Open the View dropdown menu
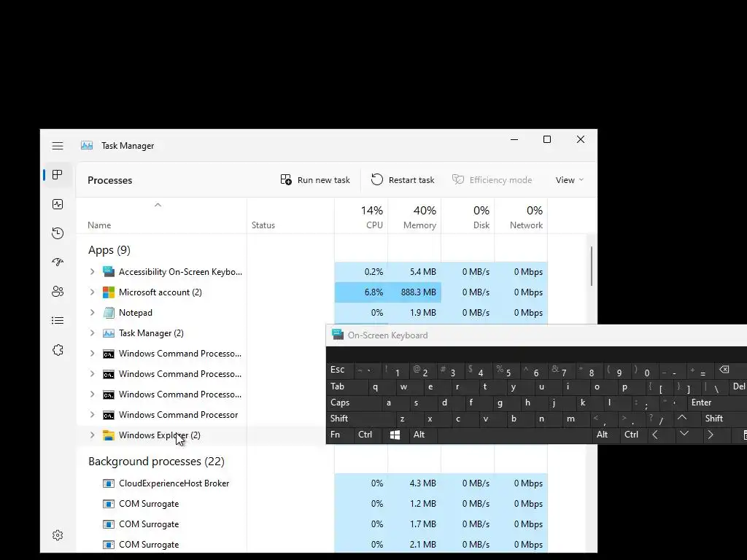 (569, 180)
